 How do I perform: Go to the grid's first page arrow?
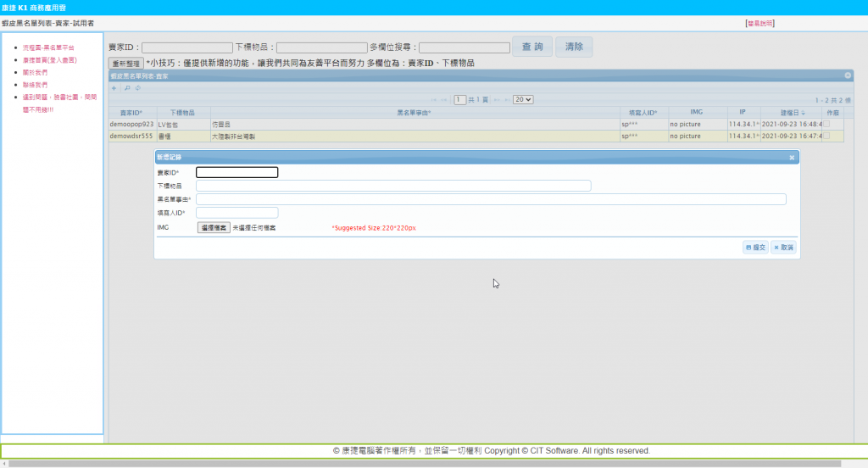pos(434,99)
